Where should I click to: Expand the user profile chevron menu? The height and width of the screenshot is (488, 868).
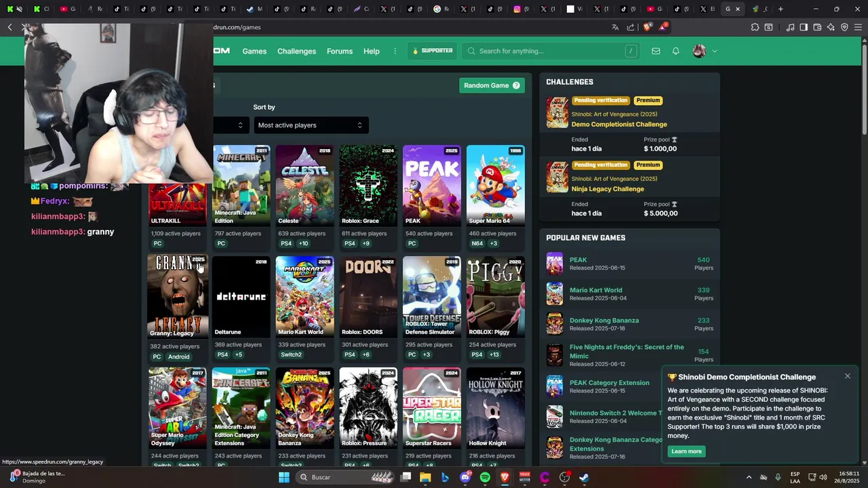(714, 51)
